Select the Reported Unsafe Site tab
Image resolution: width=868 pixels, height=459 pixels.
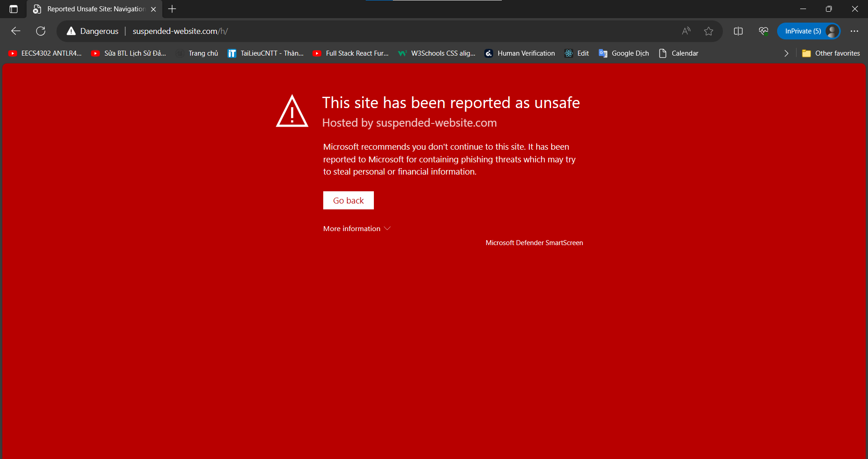[95, 9]
